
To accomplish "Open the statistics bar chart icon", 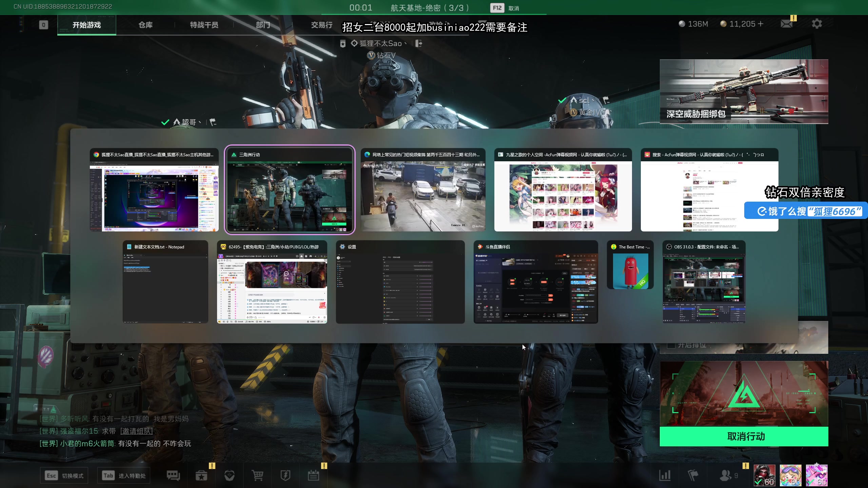I will tap(665, 475).
